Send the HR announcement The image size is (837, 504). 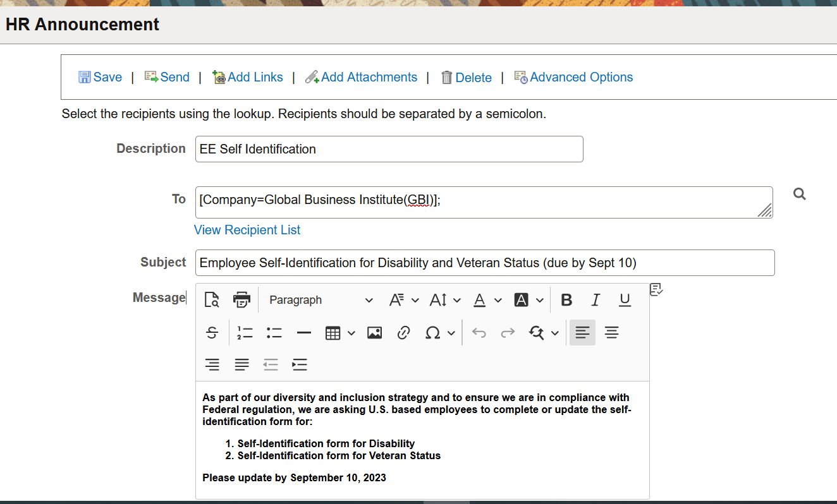pos(167,77)
